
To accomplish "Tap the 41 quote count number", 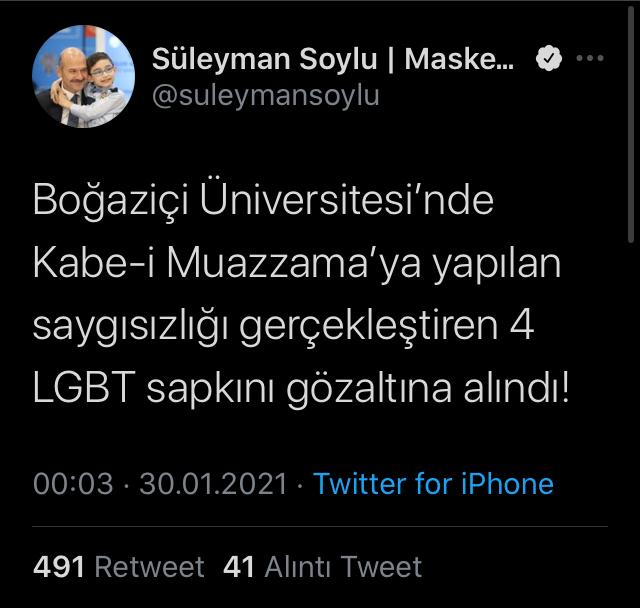I will (x=240, y=567).
